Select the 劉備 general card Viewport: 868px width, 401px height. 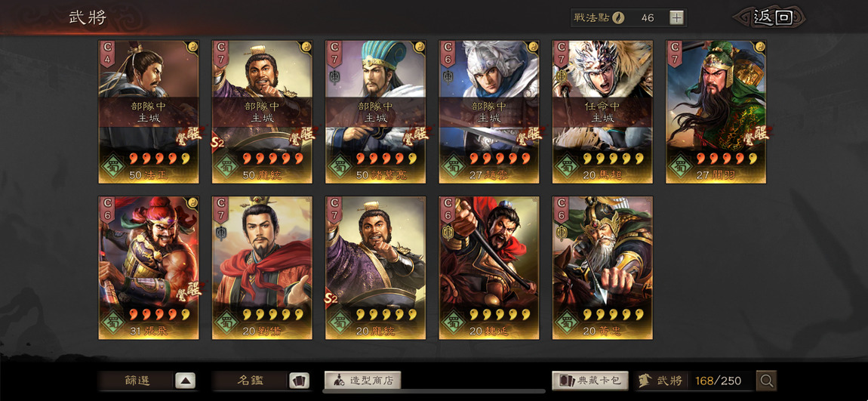tap(262, 268)
